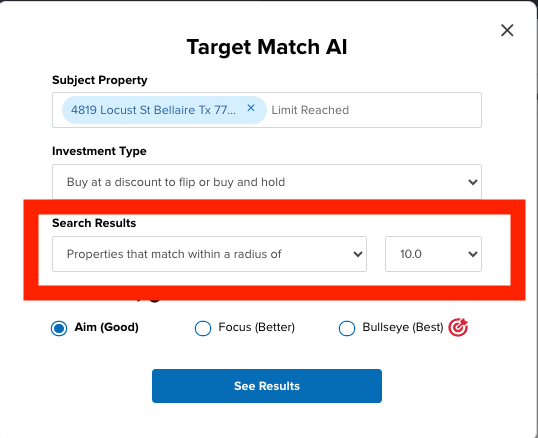
Task: Close the Target Match AI dialog
Action: coord(507,30)
